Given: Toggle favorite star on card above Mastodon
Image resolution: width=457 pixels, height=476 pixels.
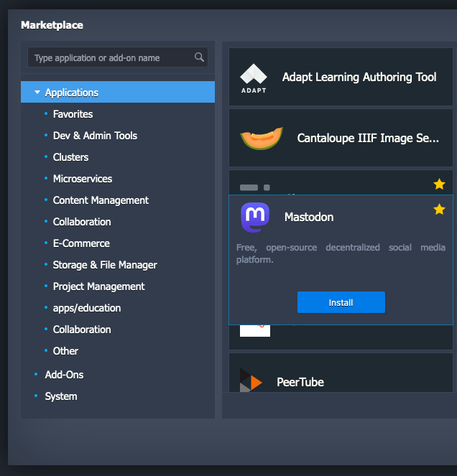Looking at the screenshot, I should click(x=439, y=185).
